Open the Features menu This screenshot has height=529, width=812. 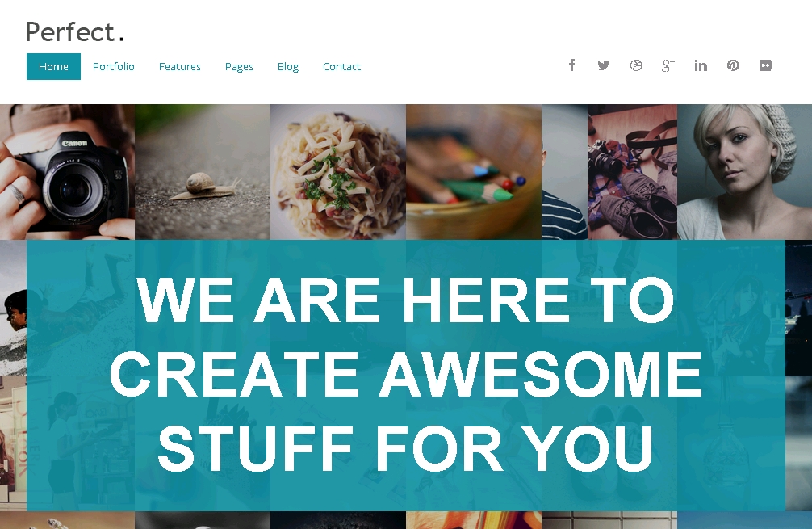180,66
